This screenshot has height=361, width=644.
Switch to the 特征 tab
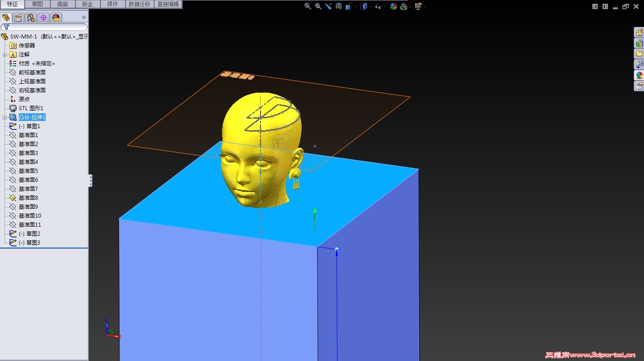point(13,4)
